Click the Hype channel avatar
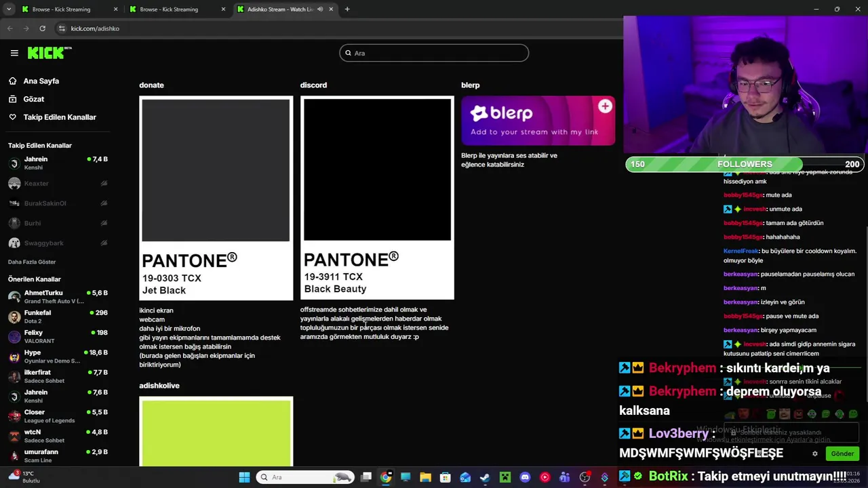Viewport: 868px width, 488px height. 14,357
